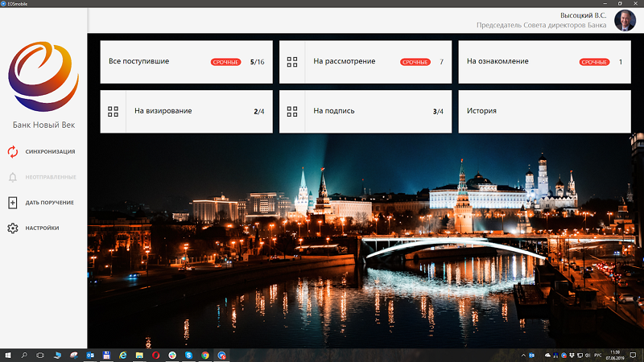The height and width of the screenshot is (362, 644).
Task: Click the 3/4 counter on На подпись
Action: (x=438, y=111)
